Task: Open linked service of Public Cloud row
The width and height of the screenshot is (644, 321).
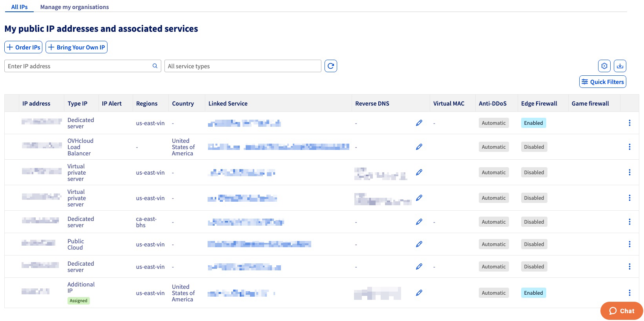Action: pyautogui.click(x=259, y=244)
